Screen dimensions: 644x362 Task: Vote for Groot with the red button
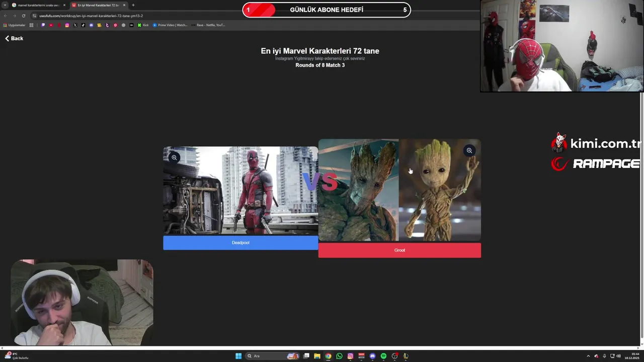click(x=399, y=250)
